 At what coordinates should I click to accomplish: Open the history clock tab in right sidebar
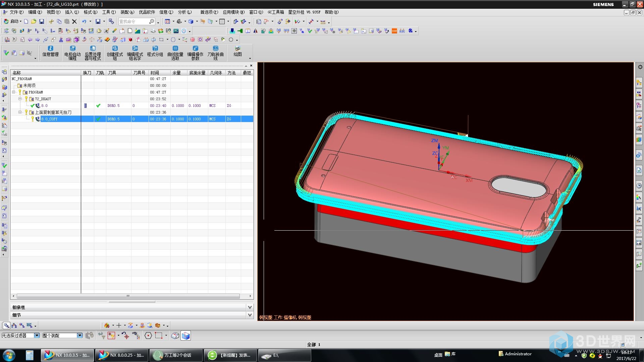639,186
